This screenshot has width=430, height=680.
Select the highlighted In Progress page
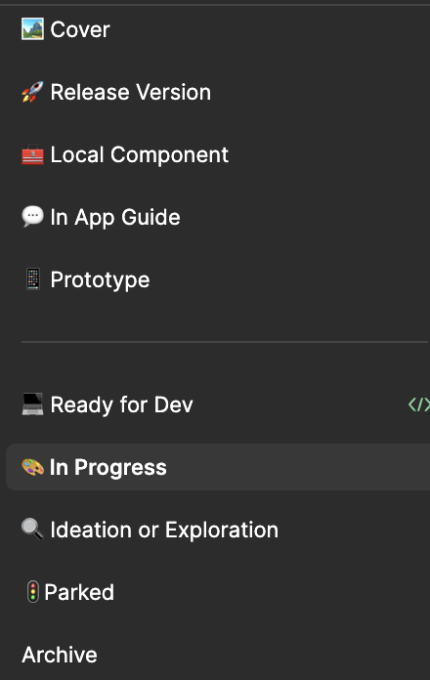(218, 467)
